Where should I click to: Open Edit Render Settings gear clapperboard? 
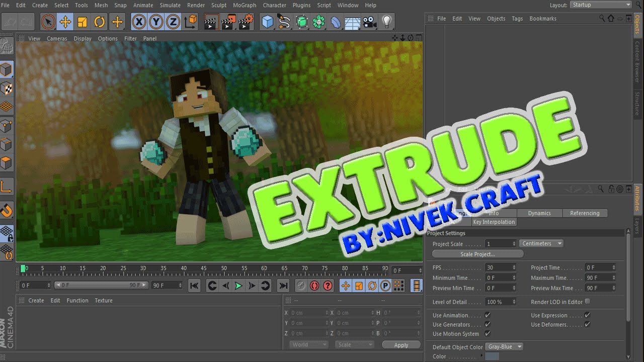click(x=246, y=22)
